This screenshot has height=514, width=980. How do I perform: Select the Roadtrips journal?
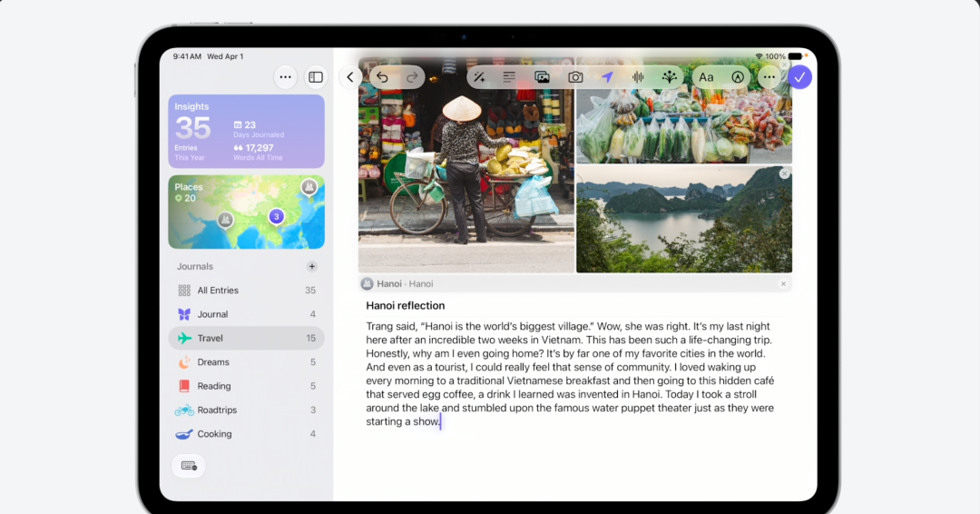(246, 410)
